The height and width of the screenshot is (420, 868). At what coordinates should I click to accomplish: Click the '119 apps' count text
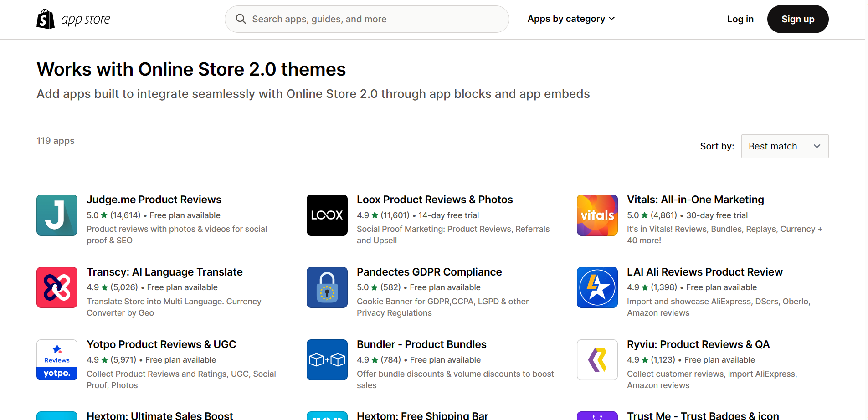[56, 141]
